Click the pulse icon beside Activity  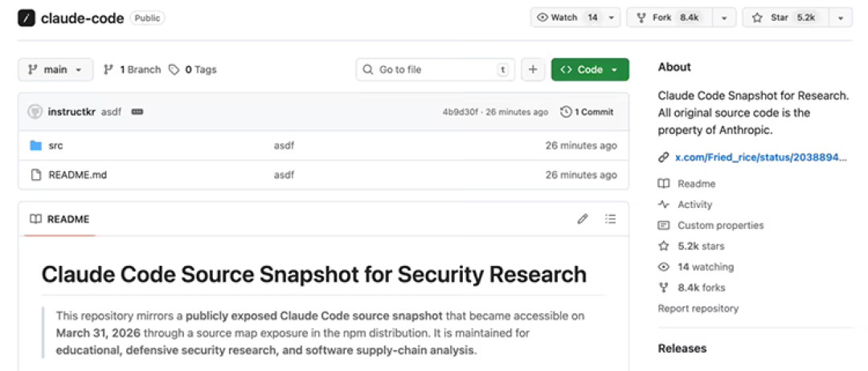coord(664,205)
